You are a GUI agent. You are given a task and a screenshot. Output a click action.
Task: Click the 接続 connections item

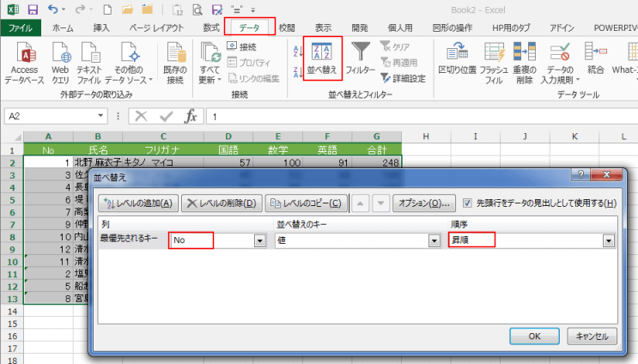pos(242,46)
